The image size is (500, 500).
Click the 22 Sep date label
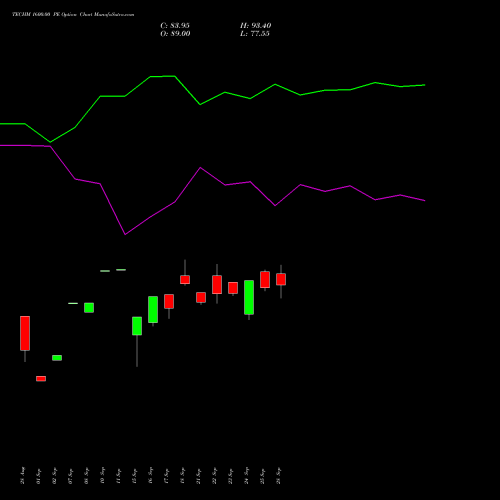[214, 476]
